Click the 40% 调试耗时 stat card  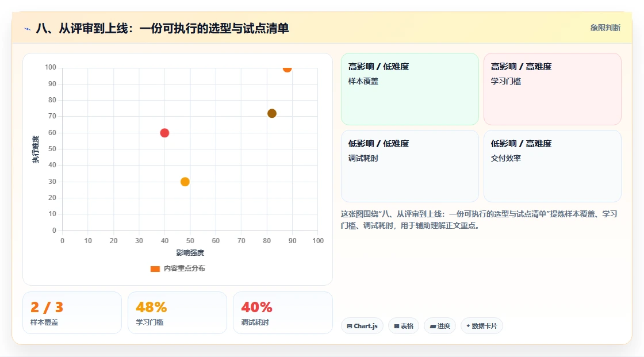click(x=282, y=313)
